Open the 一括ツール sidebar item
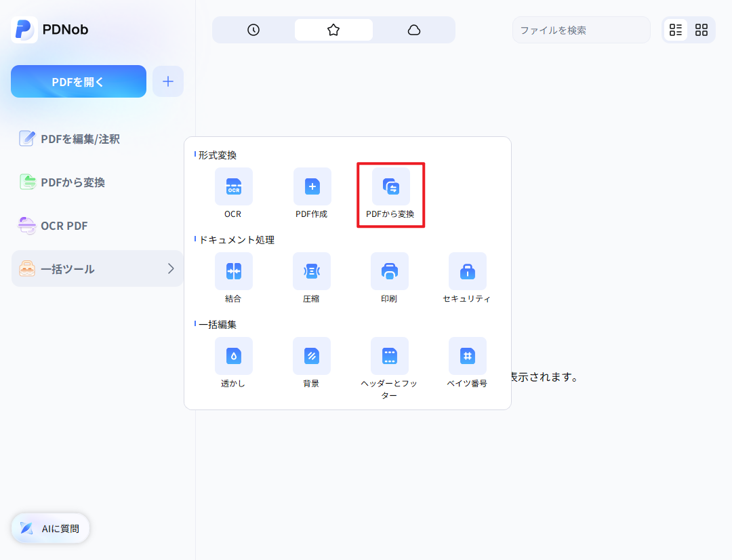This screenshot has width=732, height=560. coord(97,268)
